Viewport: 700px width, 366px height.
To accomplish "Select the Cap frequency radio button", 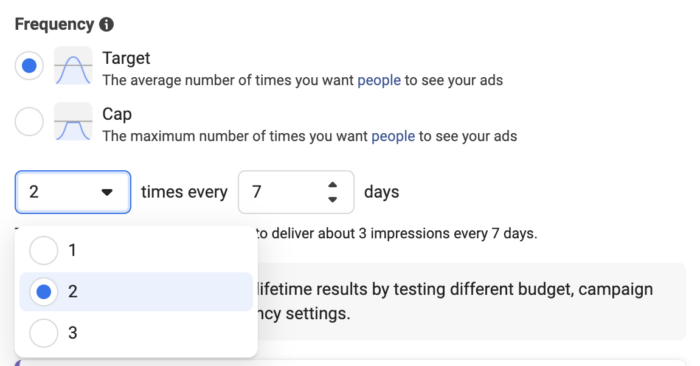I will (x=29, y=121).
